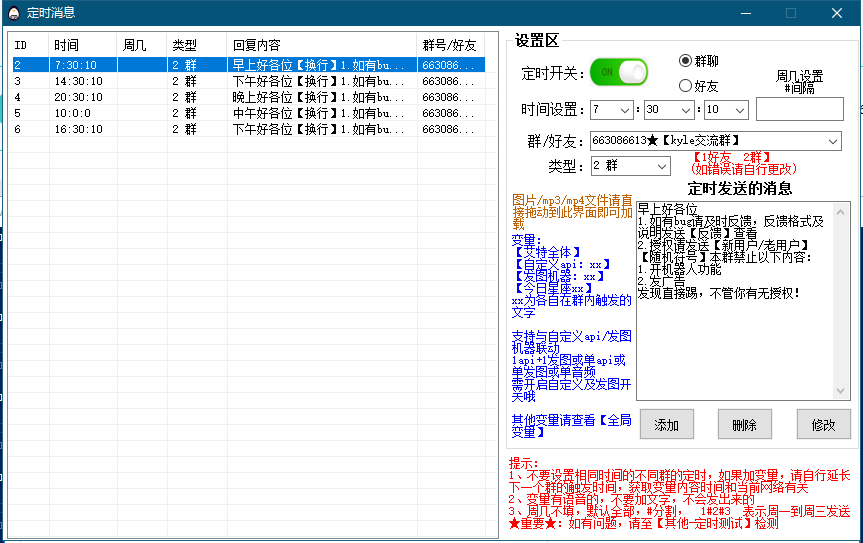Click the 群号/好友 column header

click(x=451, y=45)
